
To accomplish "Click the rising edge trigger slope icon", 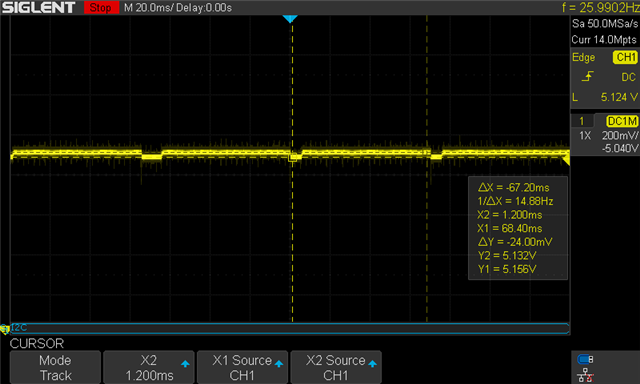I will [x=588, y=76].
